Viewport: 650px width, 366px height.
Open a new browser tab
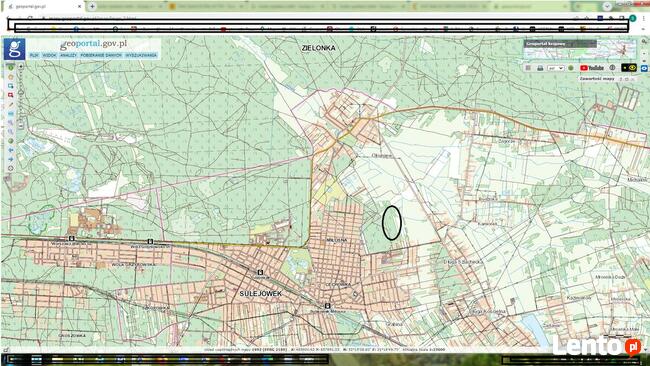92,6
